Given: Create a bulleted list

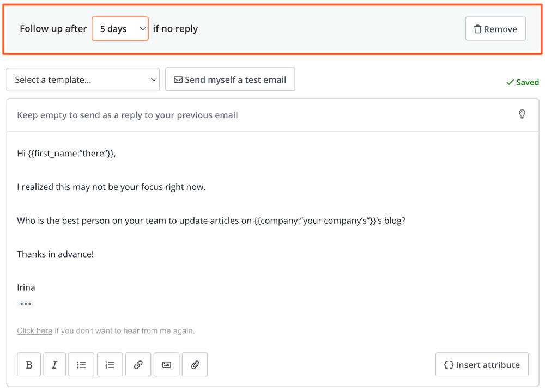Looking at the screenshot, I should (x=81, y=364).
